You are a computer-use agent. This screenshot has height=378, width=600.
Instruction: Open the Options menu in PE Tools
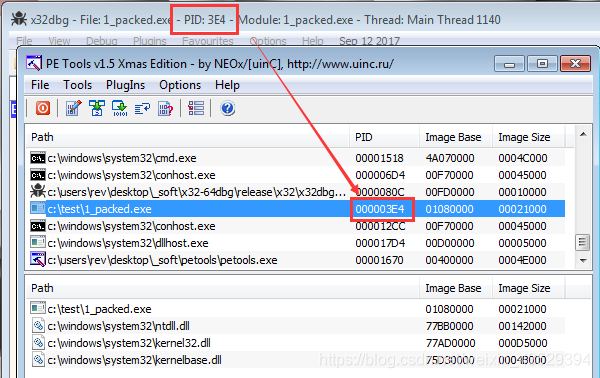tap(180, 85)
